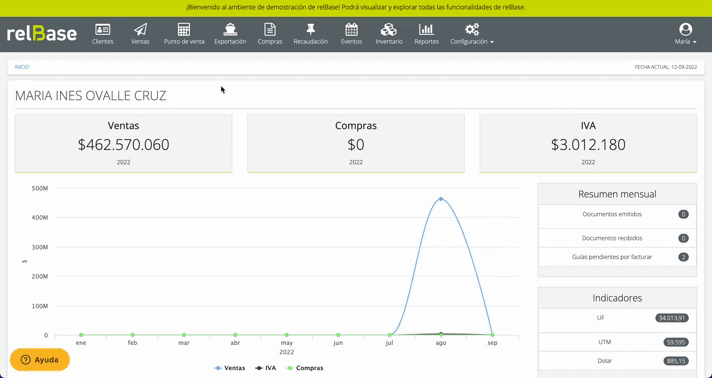Click the ene data point on chart
Screen dimensions: 712x378
(x=81, y=335)
